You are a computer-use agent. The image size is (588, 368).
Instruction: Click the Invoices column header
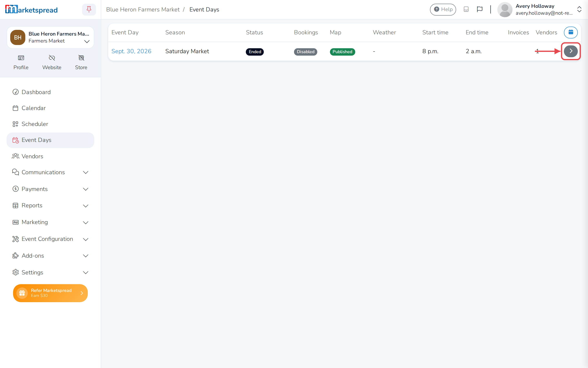click(x=518, y=32)
